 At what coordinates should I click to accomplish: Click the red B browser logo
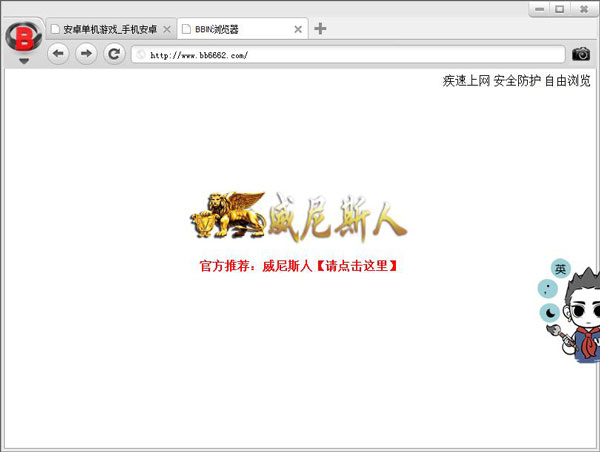(24, 37)
